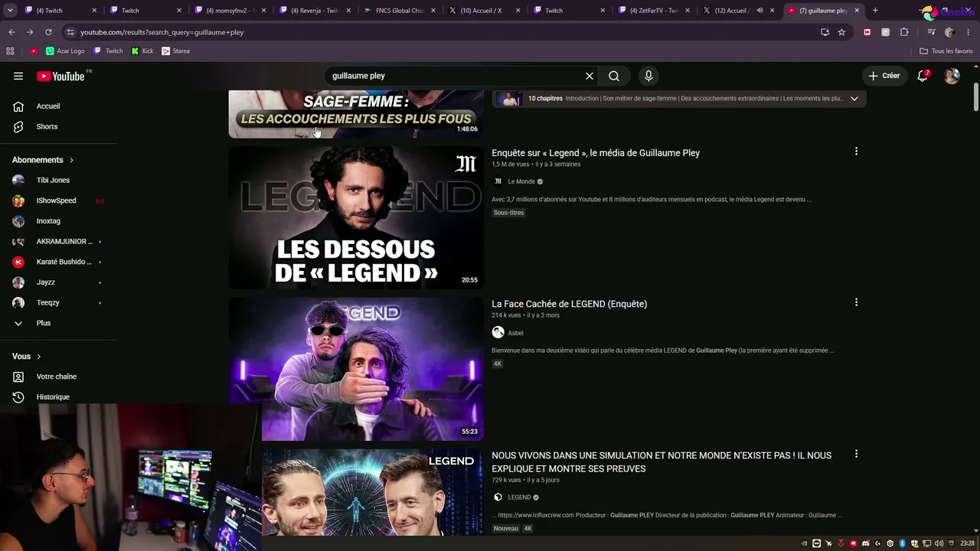Open more actions for La Face Cachée video
Viewport: 980px width, 551px height.
856,302
